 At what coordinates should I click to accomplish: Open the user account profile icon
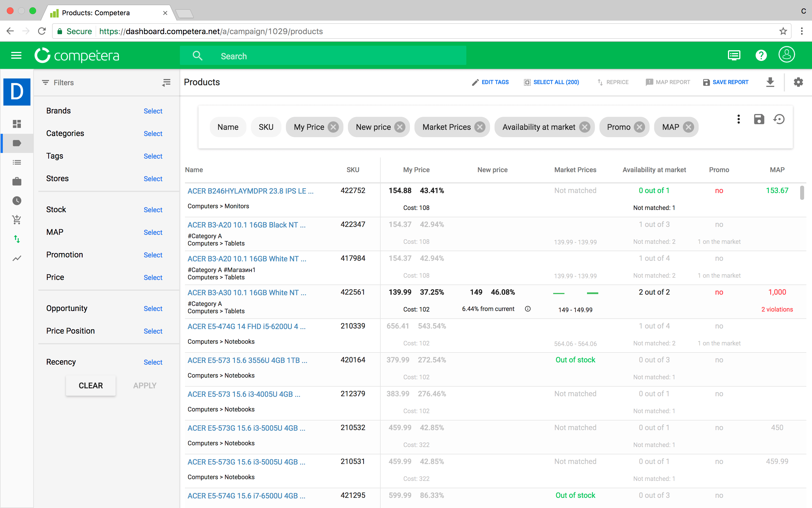point(787,55)
